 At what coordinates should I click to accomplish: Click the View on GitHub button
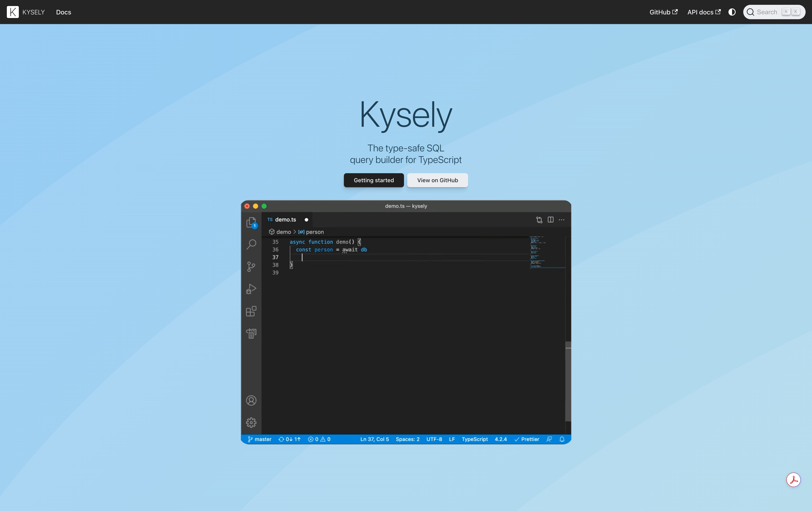pyautogui.click(x=437, y=180)
